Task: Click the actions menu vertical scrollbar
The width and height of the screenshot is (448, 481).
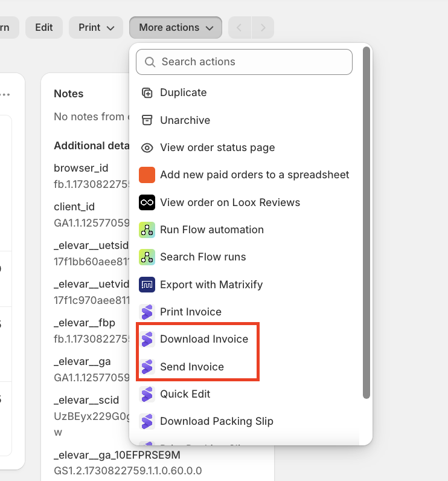Action: (366, 224)
